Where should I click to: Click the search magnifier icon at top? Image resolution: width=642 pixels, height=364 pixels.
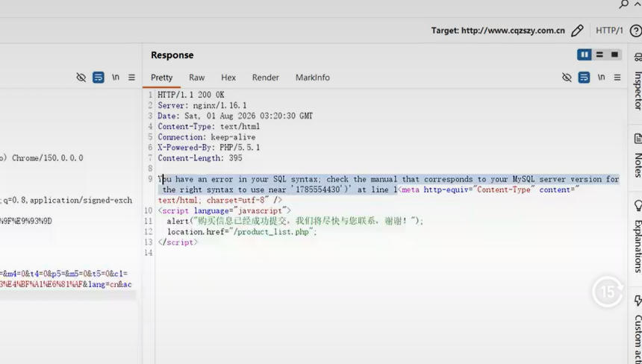coord(623,4)
